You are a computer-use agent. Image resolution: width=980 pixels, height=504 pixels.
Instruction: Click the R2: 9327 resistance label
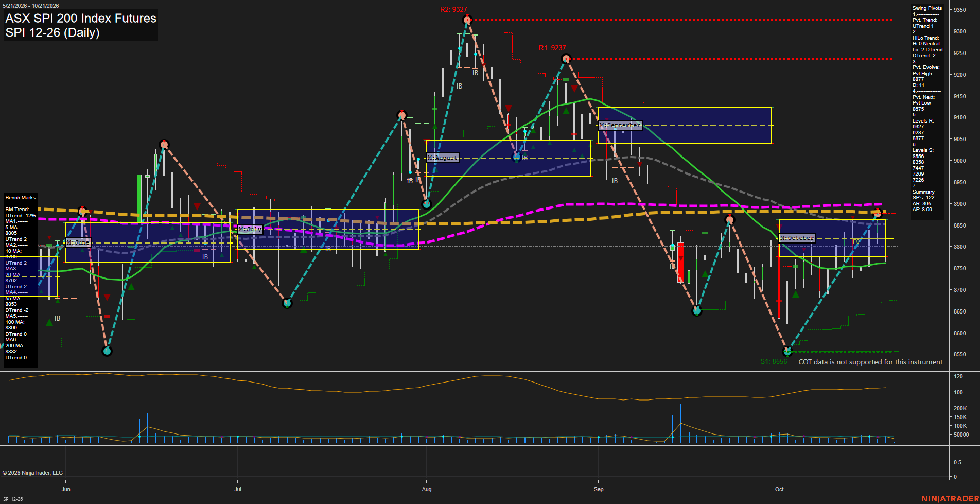pyautogui.click(x=453, y=9)
